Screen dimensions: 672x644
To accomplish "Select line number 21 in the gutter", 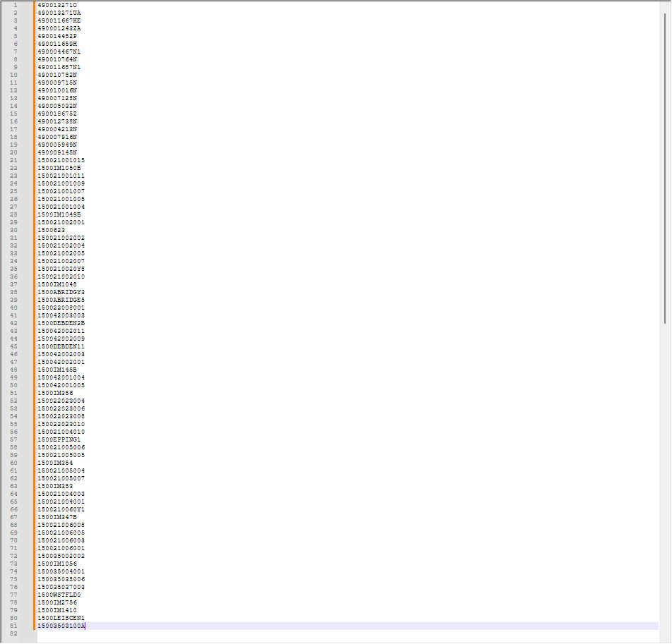I will click(16, 160).
